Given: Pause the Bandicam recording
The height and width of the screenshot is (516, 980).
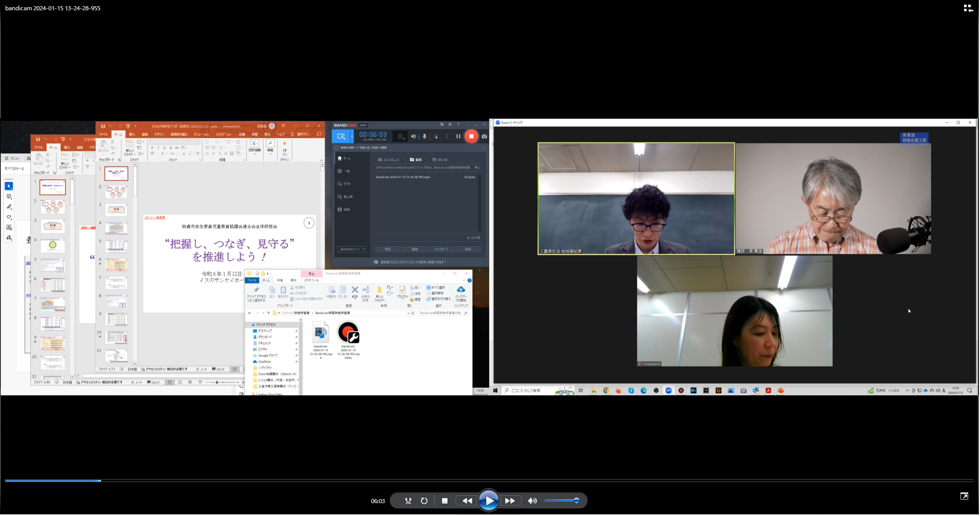Looking at the screenshot, I should coord(458,137).
